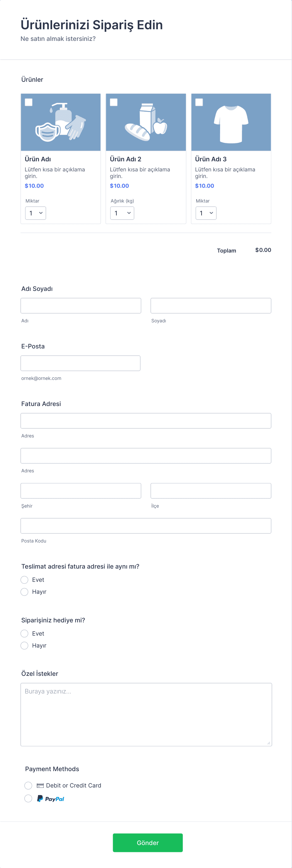This screenshot has height=868, width=292.
Task: Open the Miktar dropdown for Ürün Adı
Action: coord(36,213)
